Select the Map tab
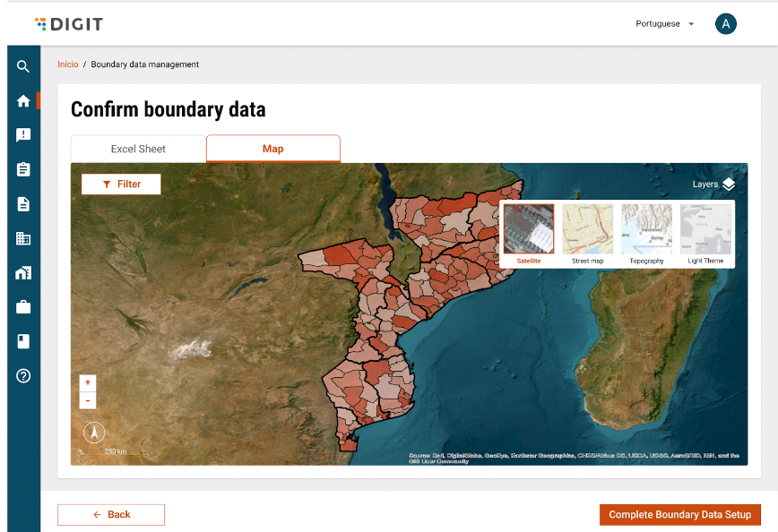Screen dimensions: 778x532 click(272, 149)
